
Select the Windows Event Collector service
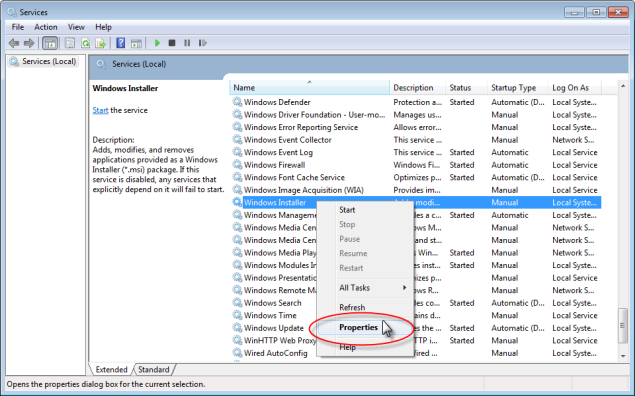(x=288, y=140)
